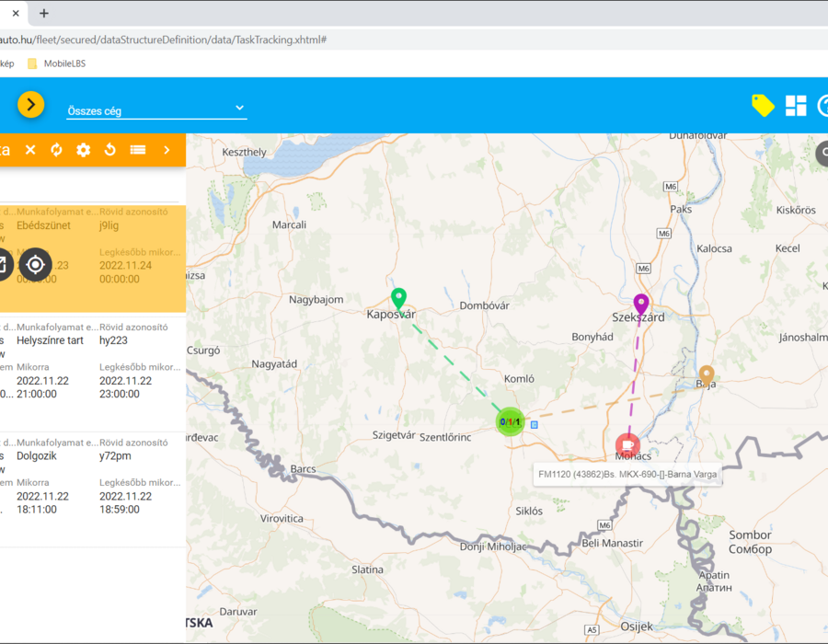Select the purple Szekszárd map pin
The image size is (828, 644).
pos(641,305)
